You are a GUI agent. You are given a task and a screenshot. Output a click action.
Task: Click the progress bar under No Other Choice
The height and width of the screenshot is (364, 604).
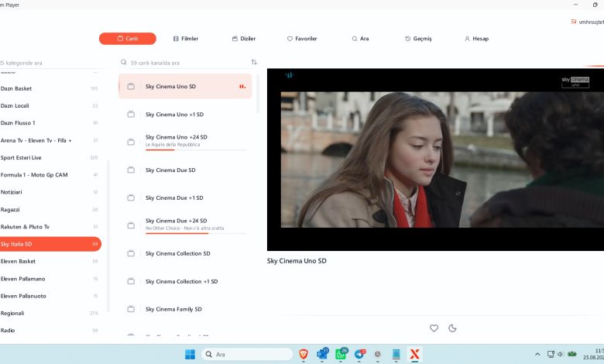click(196, 233)
